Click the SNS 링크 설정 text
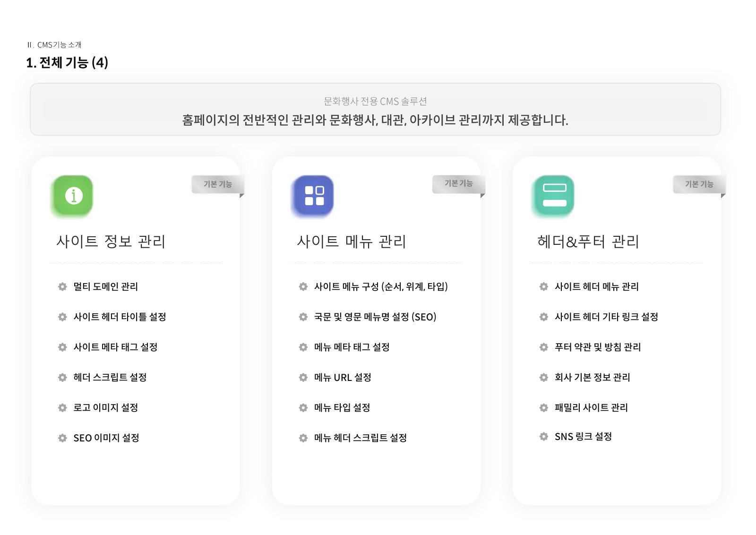This screenshot has width=756, height=535. click(584, 436)
